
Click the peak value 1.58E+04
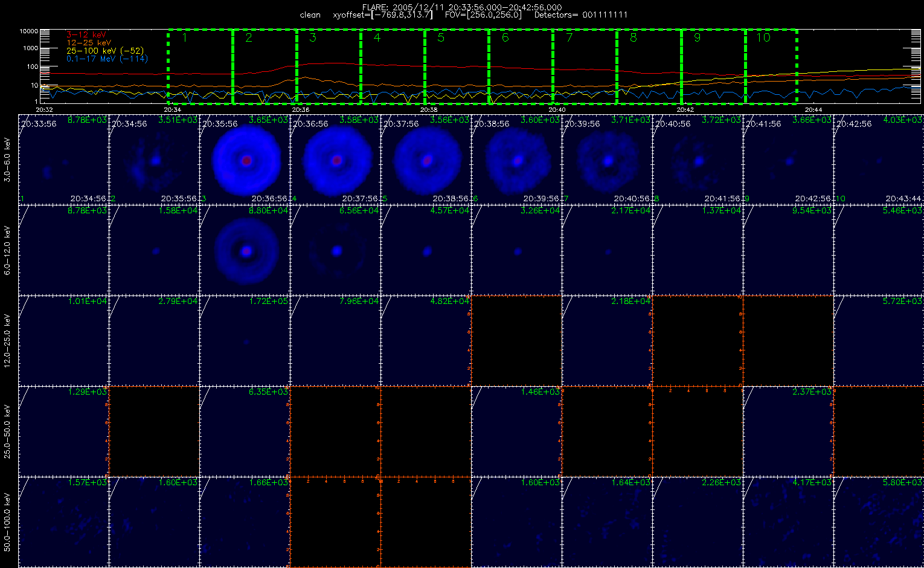178,211
